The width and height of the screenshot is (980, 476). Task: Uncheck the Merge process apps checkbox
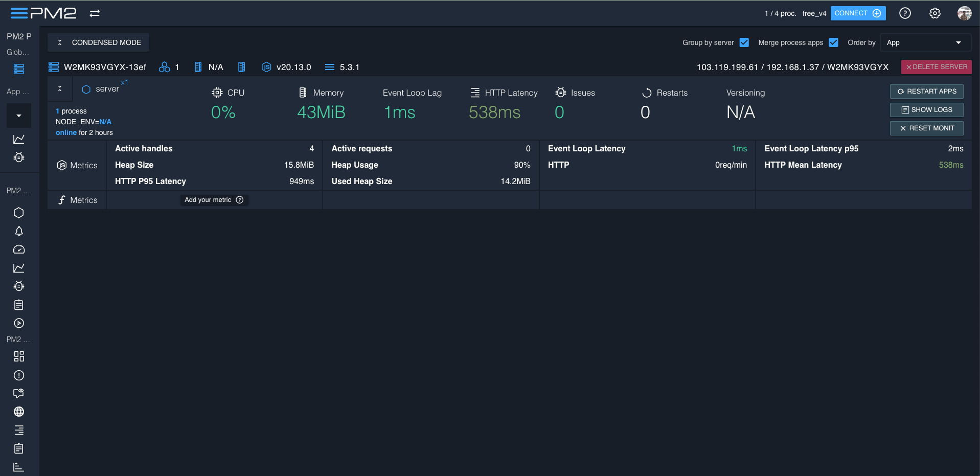pyautogui.click(x=834, y=42)
